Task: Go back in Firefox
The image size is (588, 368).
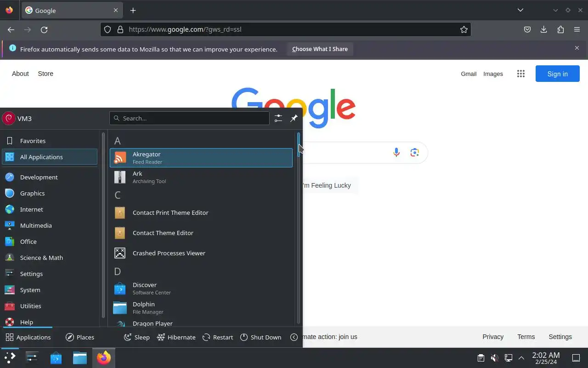Action: tap(11, 29)
